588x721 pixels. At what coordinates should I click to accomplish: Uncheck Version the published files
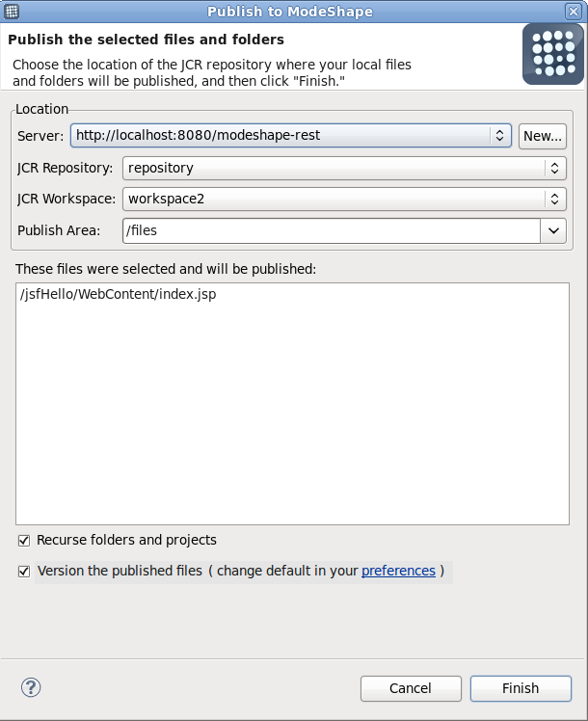[24, 572]
